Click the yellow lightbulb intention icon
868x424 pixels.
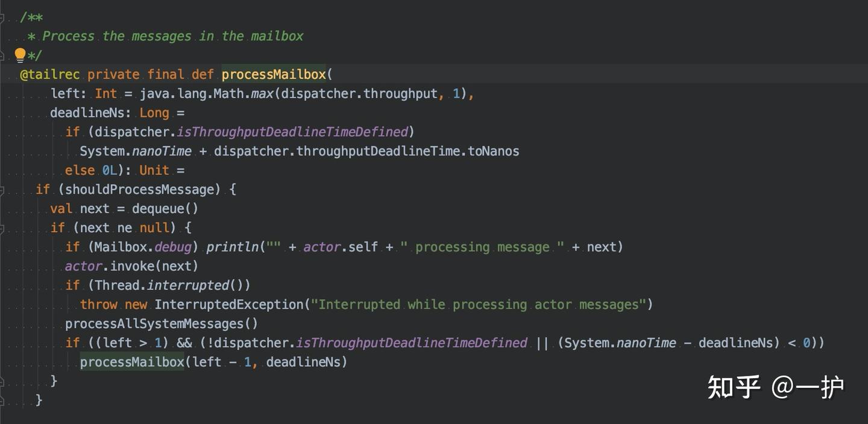click(x=20, y=55)
